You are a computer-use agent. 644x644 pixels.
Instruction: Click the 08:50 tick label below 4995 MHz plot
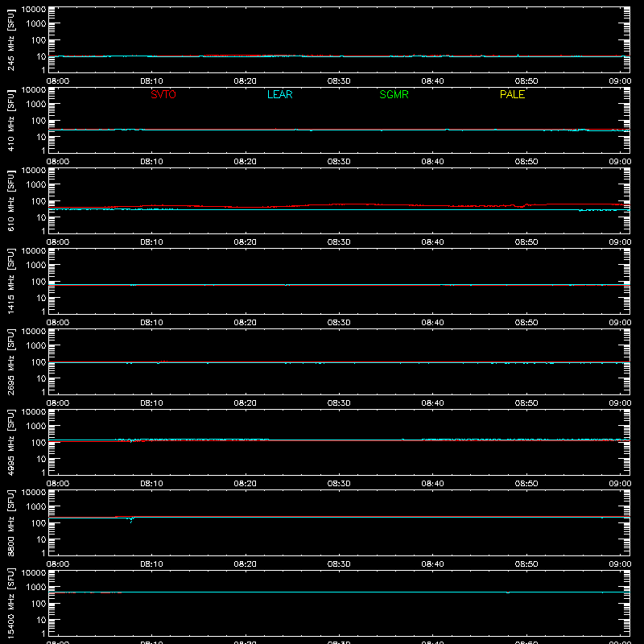[526, 484]
